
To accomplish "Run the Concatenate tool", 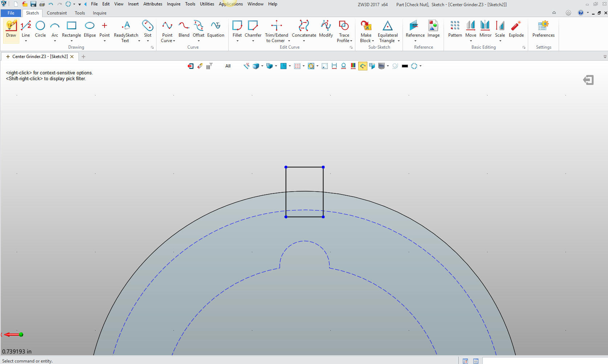I will click(304, 29).
